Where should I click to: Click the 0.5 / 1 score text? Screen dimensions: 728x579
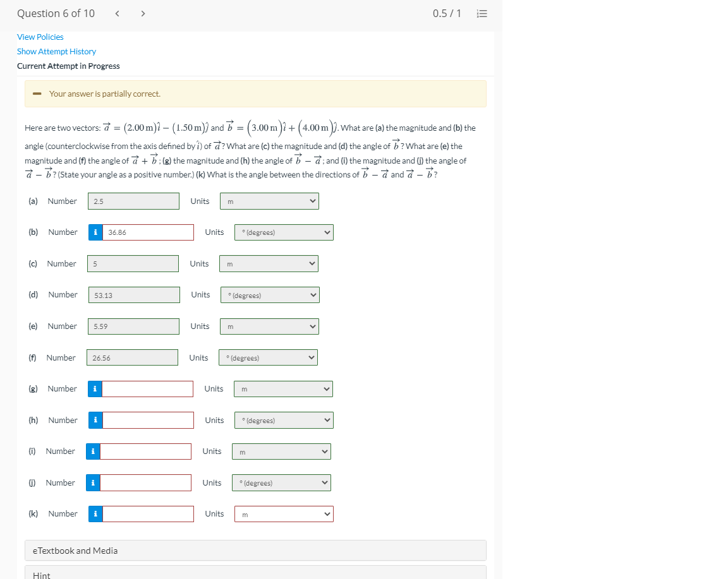pyautogui.click(x=447, y=13)
